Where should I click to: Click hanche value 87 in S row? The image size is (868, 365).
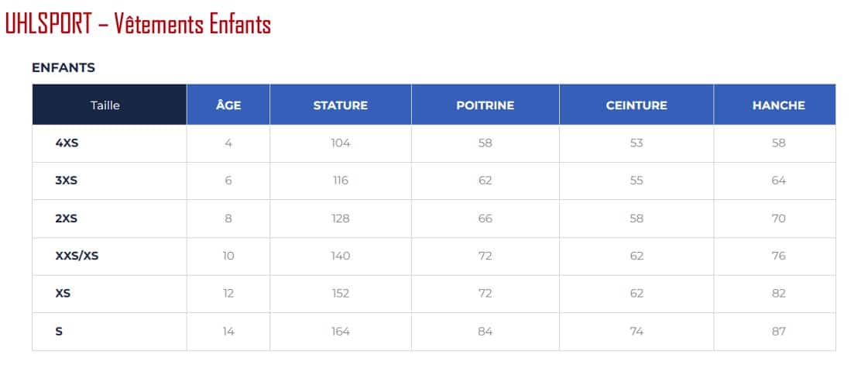(778, 331)
